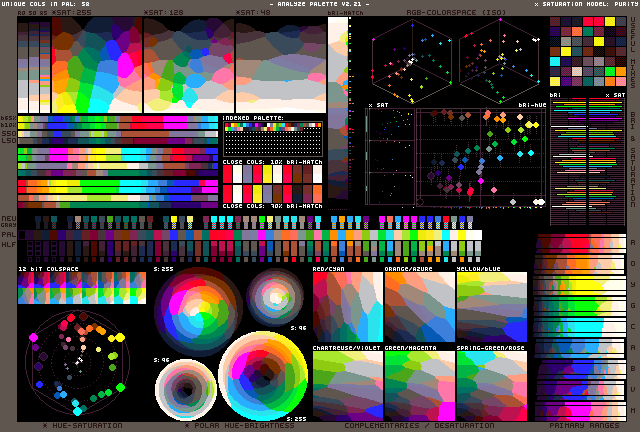Click the Indexed Palette color grid
Viewport: 640px width, 432px height.
pos(272,137)
